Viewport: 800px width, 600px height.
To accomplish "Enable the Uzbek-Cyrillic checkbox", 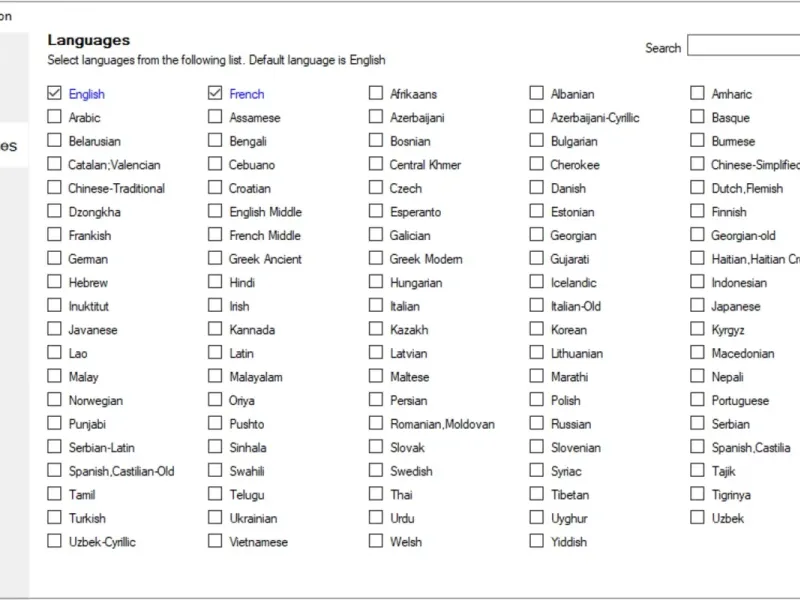I will pyautogui.click(x=54, y=541).
